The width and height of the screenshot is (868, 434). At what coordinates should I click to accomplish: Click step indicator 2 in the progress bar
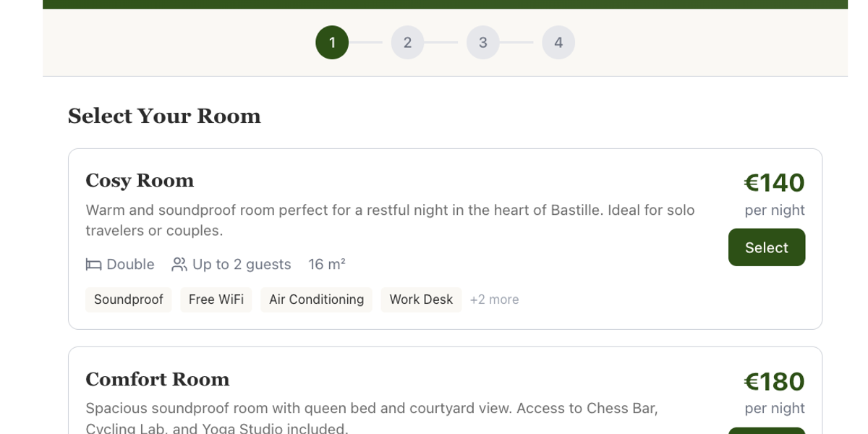[407, 42]
